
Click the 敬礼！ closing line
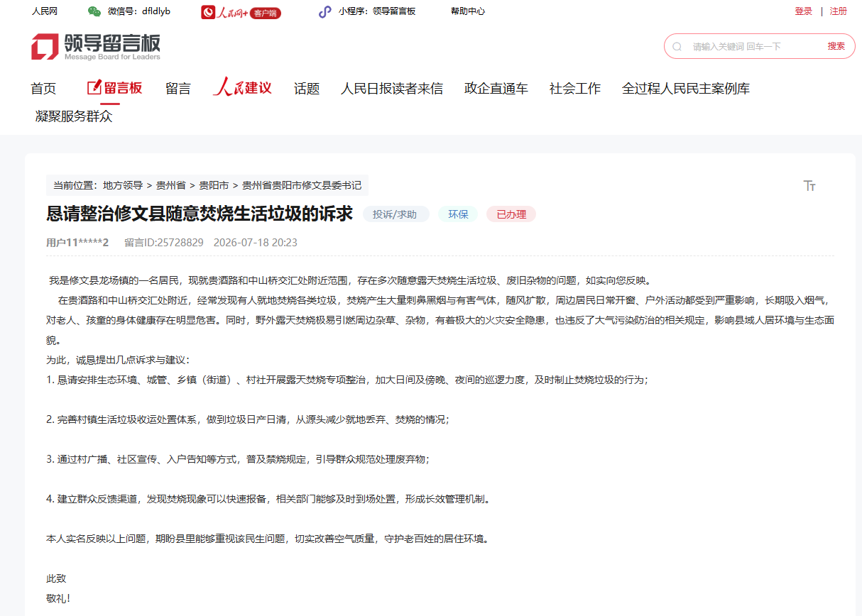[x=58, y=598]
